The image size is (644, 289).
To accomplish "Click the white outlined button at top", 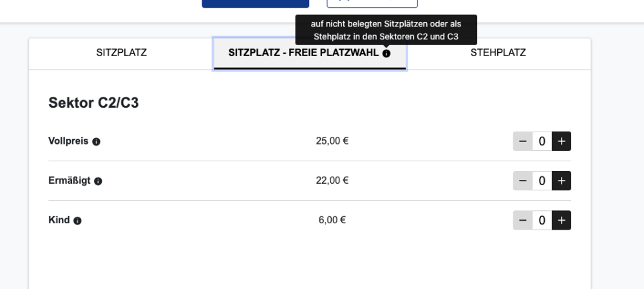I will pyautogui.click(x=372, y=3).
